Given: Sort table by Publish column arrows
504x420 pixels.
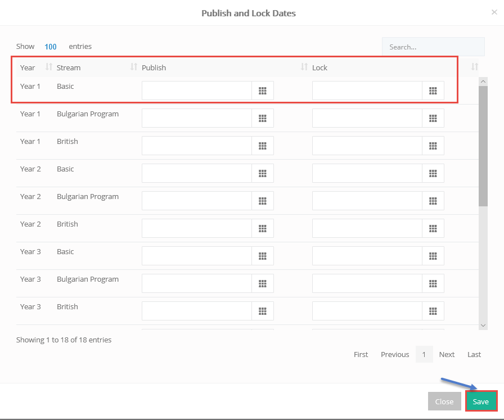Looking at the screenshot, I should tap(304, 67).
